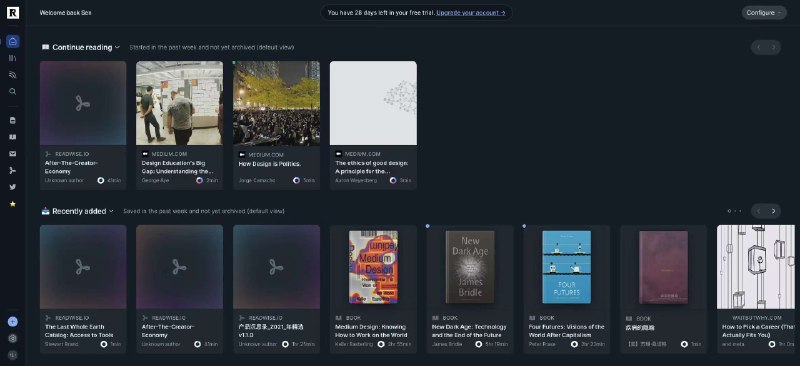Viewport: 800px width, 366px height.
Task: Click the progress ring on Four Futures card
Action: (x=574, y=344)
